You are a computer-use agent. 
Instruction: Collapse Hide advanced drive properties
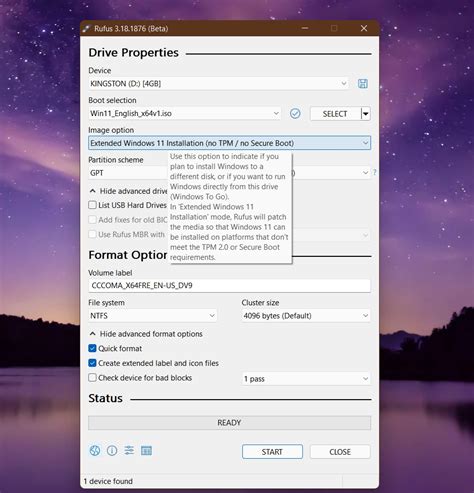click(x=128, y=191)
